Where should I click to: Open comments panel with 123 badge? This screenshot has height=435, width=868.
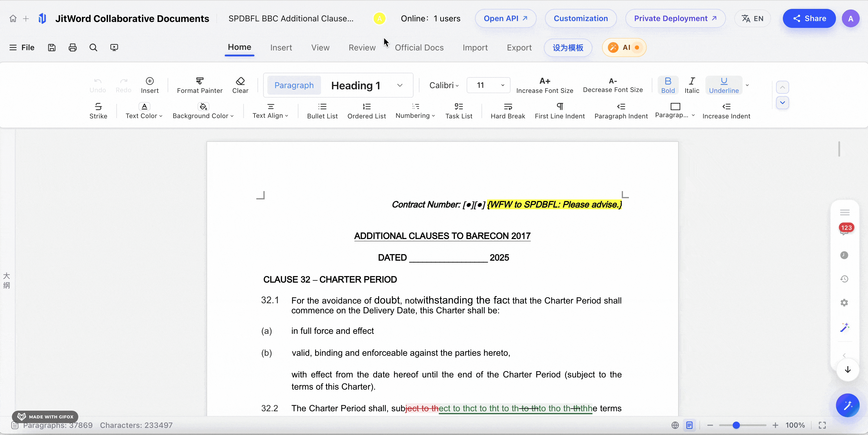[x=845, y=229]
